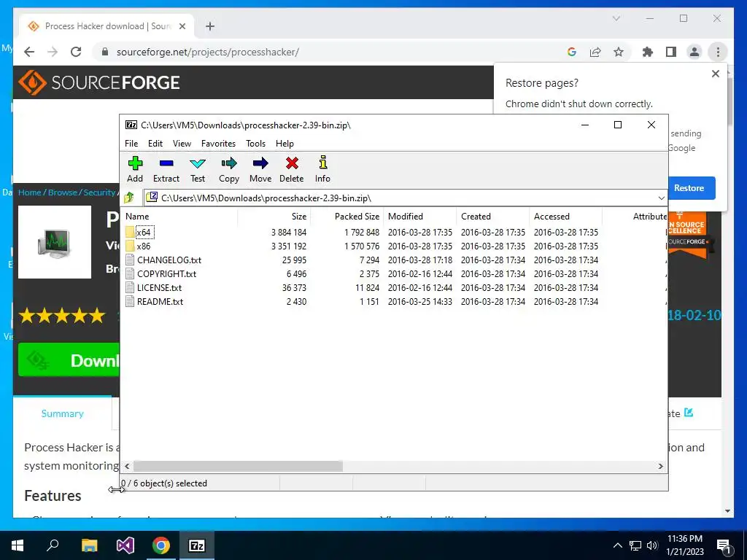This screenshot has width=747, height=560.
Task: Click the volume speaker tray icon
Action: [652, 545]
